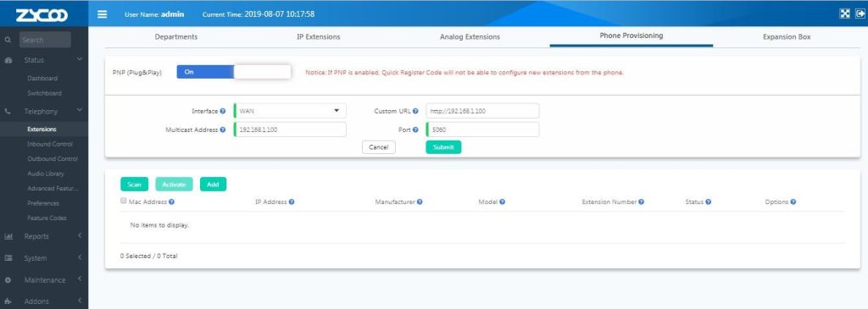Toggle the PNP Plug&Play switch
This screenshot has height=309, width=868.
[234, 72]
